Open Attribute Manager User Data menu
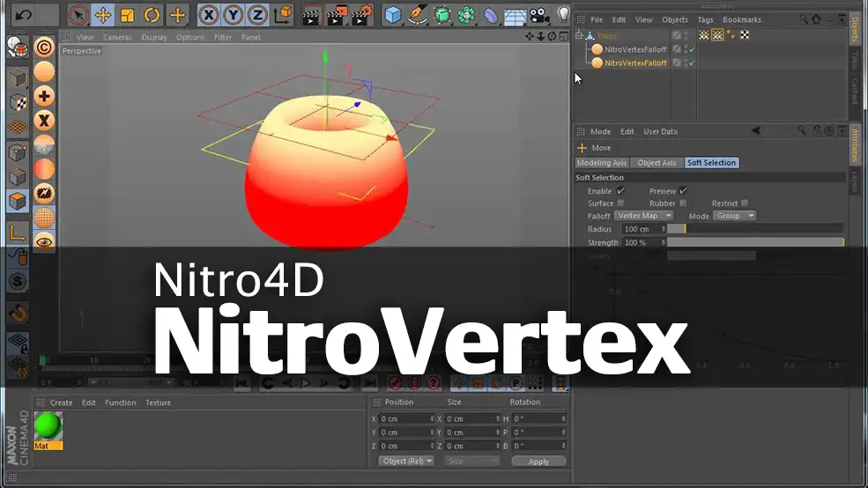Screen dimensions: 868x488 [x=660, y=131]
